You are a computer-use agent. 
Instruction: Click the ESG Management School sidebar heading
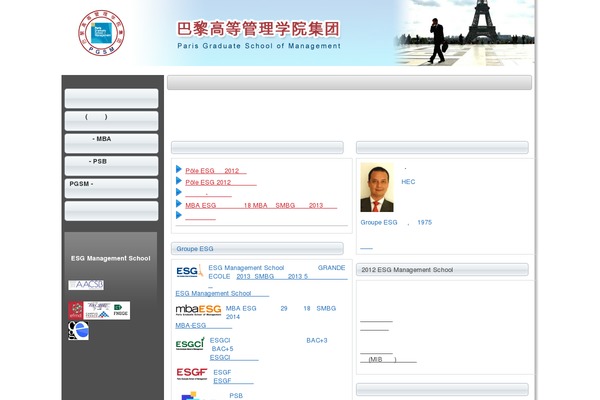pos(111,258)
